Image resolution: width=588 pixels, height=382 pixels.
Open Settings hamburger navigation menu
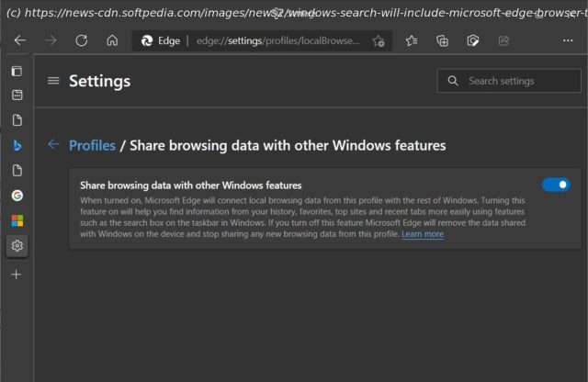click(53, 81)
